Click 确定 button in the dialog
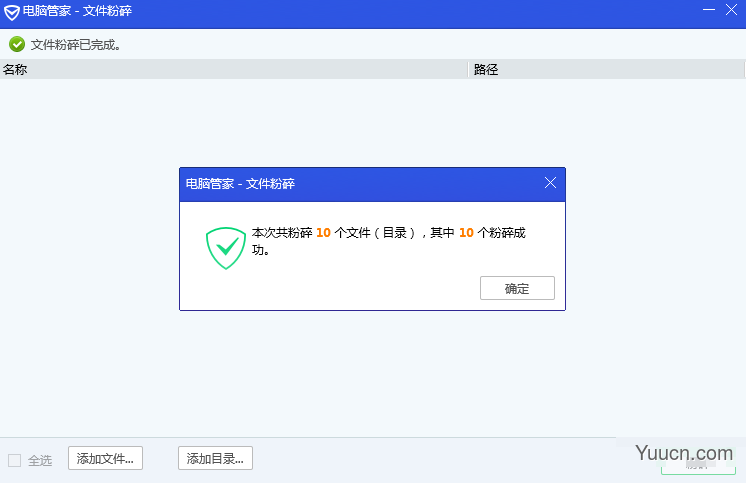Viewport: 746px width, 483px height. click(x=517, y=288)
